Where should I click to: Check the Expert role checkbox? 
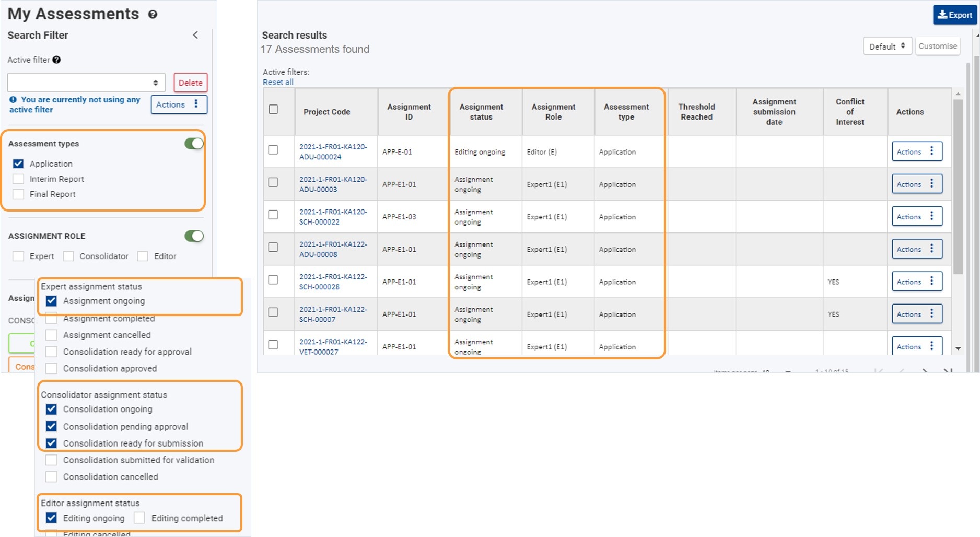pyautogui.click(x=18, y=256)
